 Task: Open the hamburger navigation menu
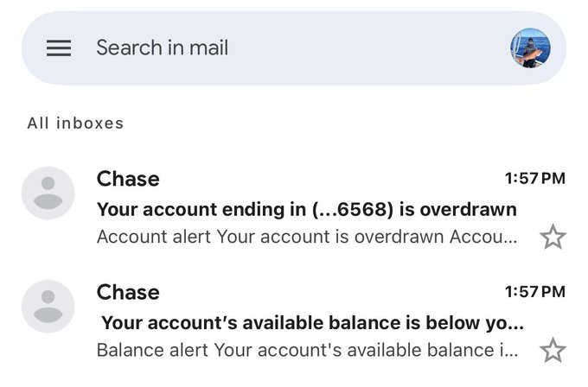(59, 48)
